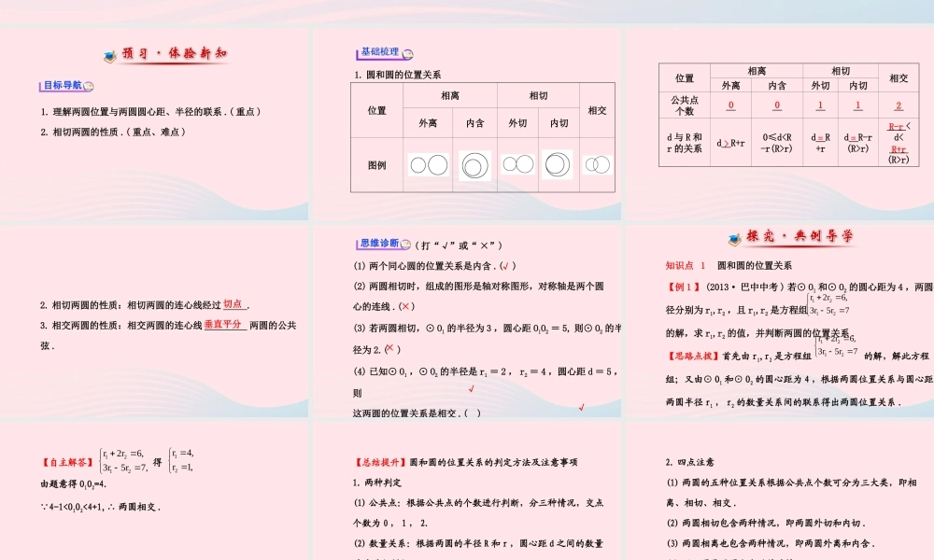This screenshot has height=560, width=934.
Task: Select the line (2) 两圆相切包含两种情况
Action: point(766,523)
